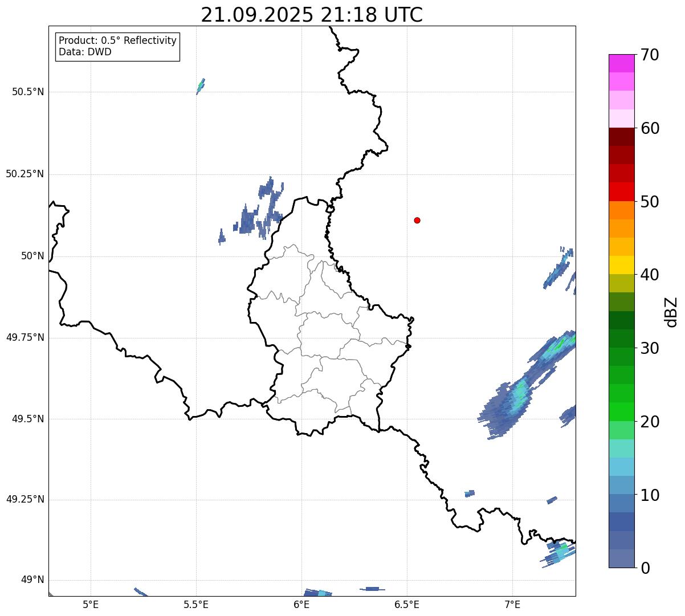685x616 pixels.
Task: Click the plot title 21.09.2025 21:18 UTC
Action: click(x=312, y=15)
